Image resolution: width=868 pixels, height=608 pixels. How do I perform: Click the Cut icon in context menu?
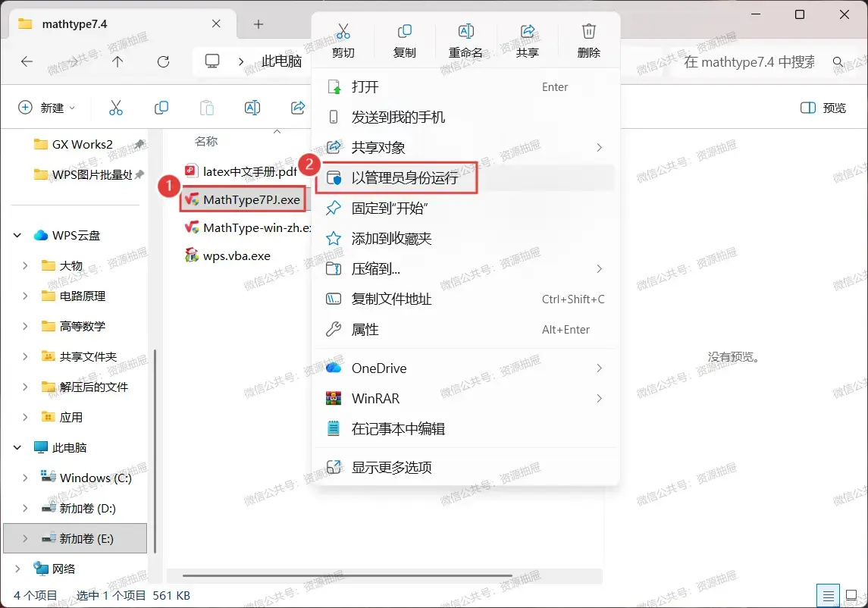coord(343,32)
